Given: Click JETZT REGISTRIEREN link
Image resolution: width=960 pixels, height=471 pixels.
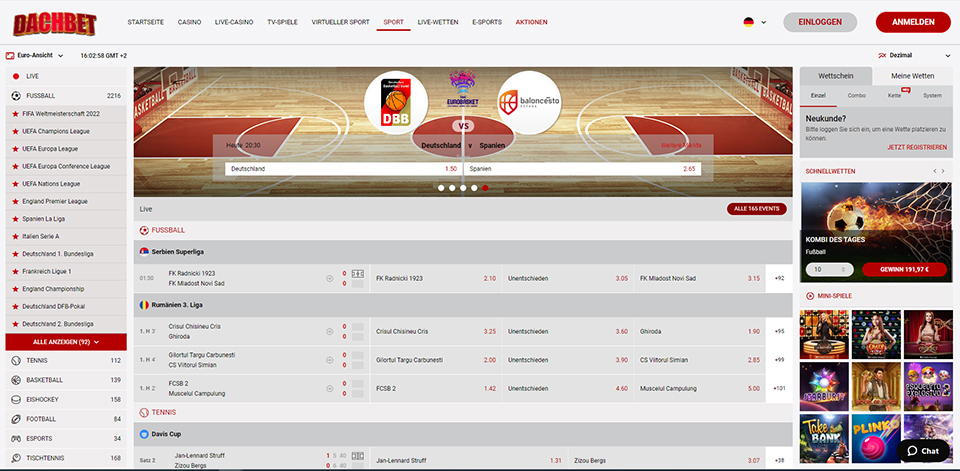Looking at the screenshot, I should click(917, 148).
